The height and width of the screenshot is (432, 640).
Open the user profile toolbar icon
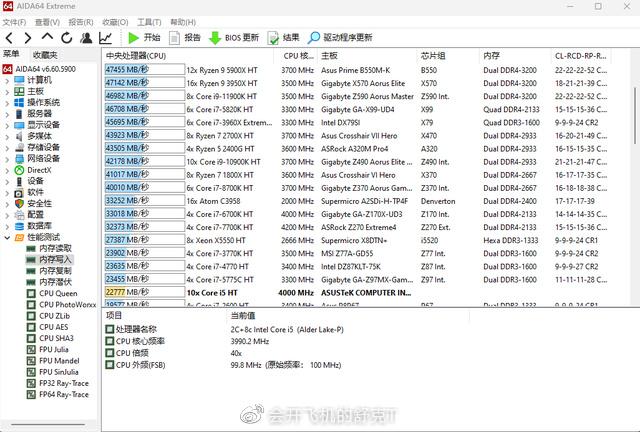tap(86, 38)
